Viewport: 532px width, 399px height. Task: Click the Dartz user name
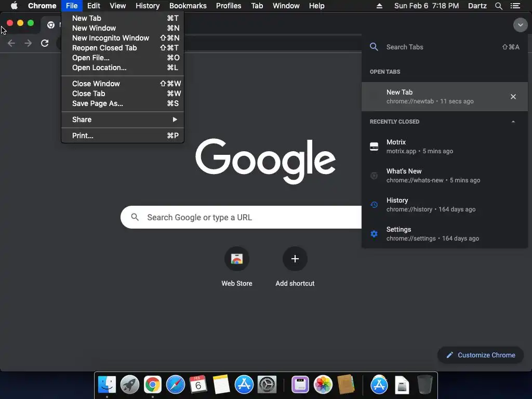(477, 6)
